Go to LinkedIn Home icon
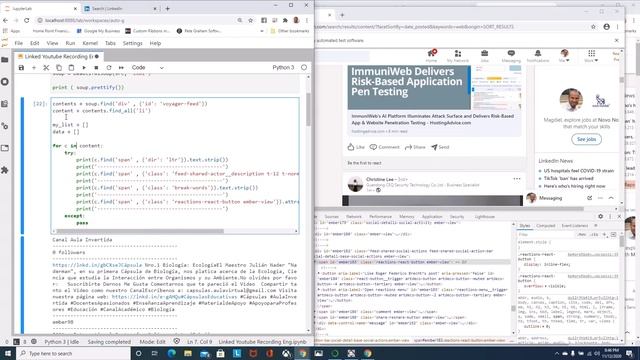The width and height of the screenshot is (640, 360). point(431,56)
